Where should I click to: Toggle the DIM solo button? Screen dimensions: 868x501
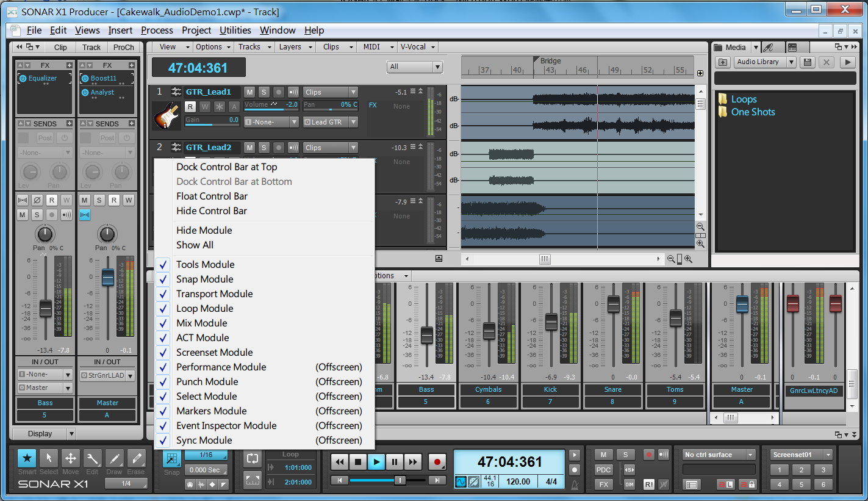click(x=629, y=485)
